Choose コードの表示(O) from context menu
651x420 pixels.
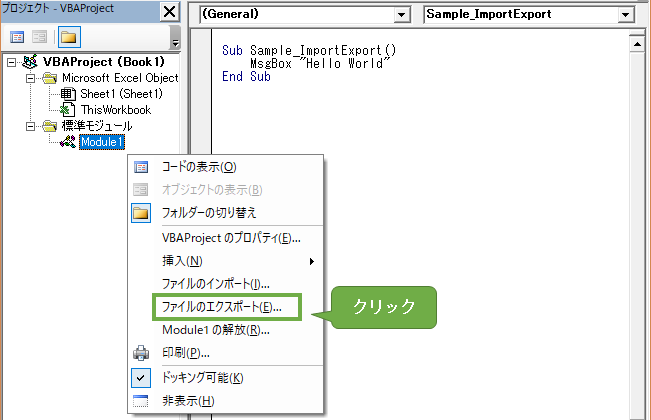point(226,167)
